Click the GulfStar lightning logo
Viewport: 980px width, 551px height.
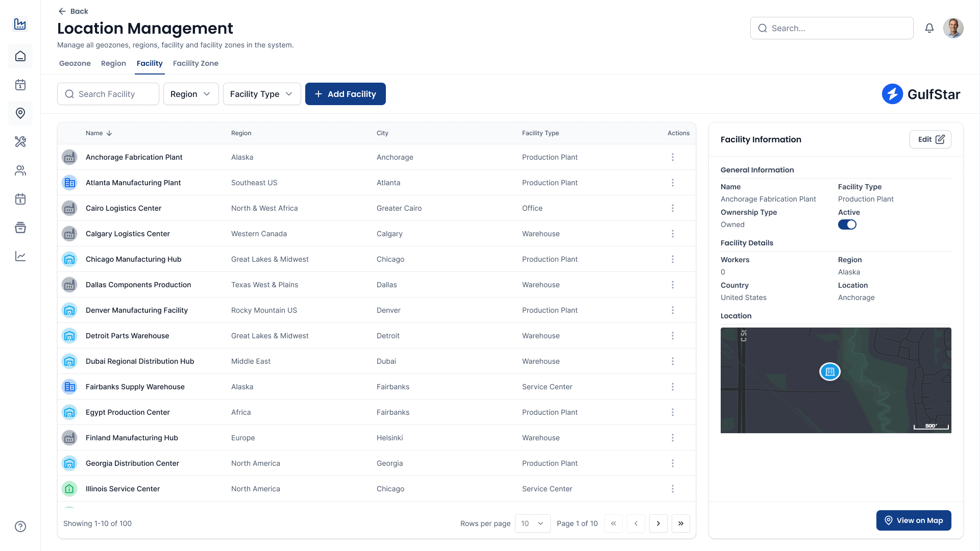point(892,94)
